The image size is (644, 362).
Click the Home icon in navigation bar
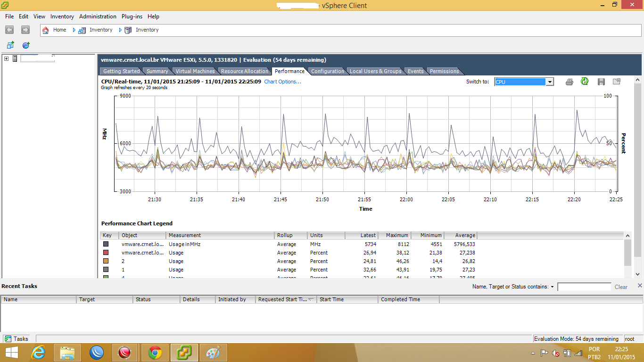click(x=46, y=30)
